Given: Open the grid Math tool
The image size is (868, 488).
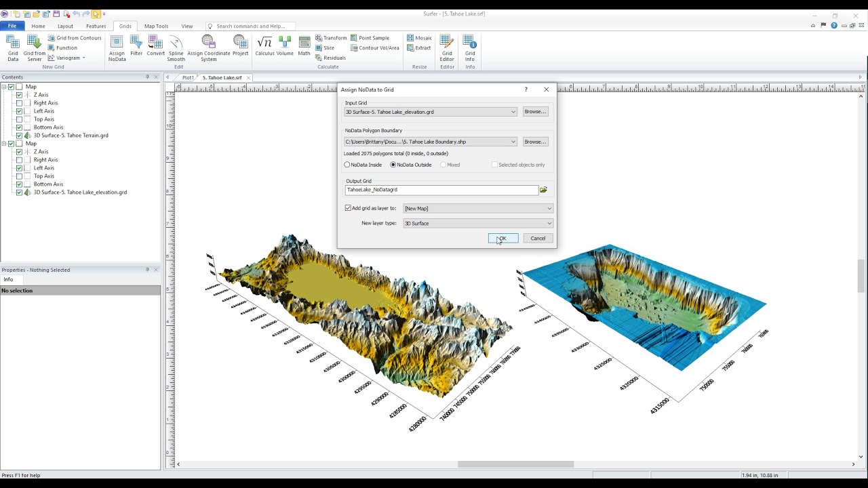Looking at the screenshot, I should (x=304, y=46).
